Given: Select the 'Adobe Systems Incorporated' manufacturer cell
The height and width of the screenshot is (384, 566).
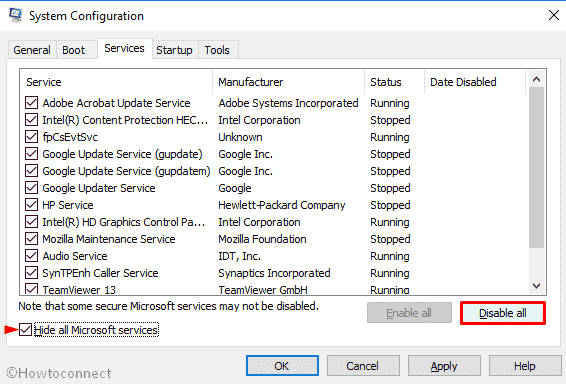Looking at the screenshot, I should [288, 103].
